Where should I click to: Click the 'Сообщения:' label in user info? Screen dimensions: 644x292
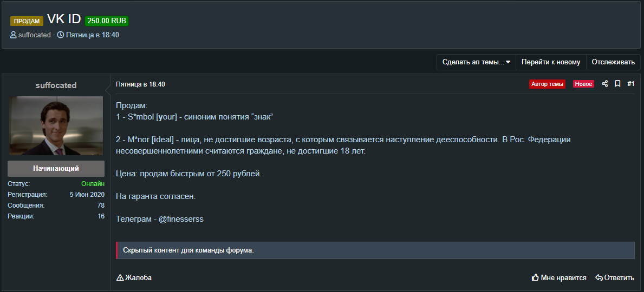pos(27,205)
